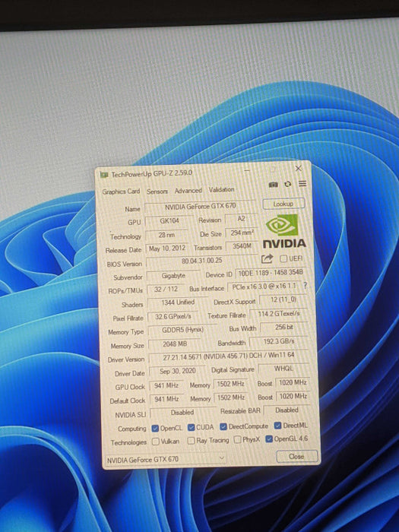Toggle the CUDA checkbox
Viewport: 399px width, 532px height.
[x=192, y=427]
